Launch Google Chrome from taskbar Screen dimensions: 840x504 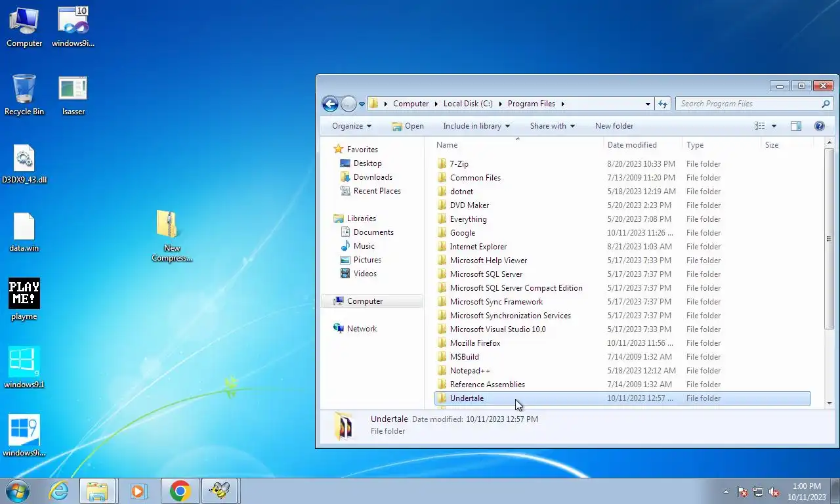pyautogui.click(x=180, y=491)
